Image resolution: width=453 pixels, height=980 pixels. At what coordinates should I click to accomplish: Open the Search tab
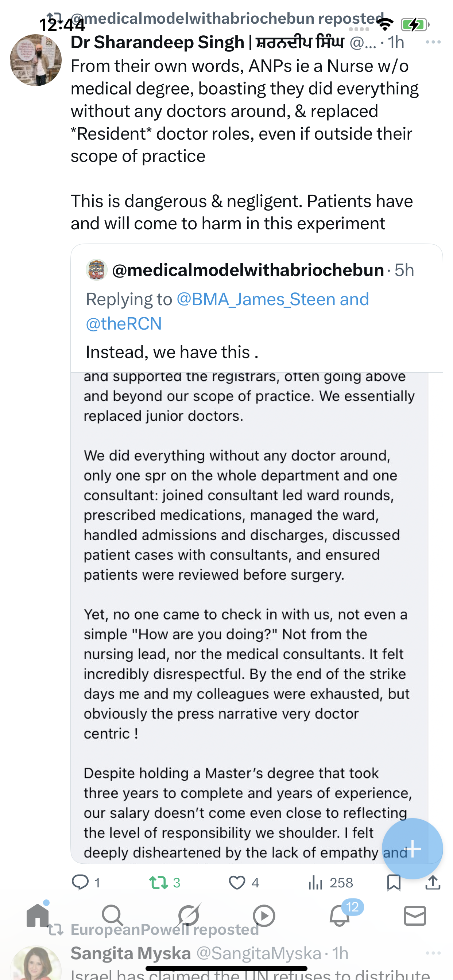click(113, 916)
